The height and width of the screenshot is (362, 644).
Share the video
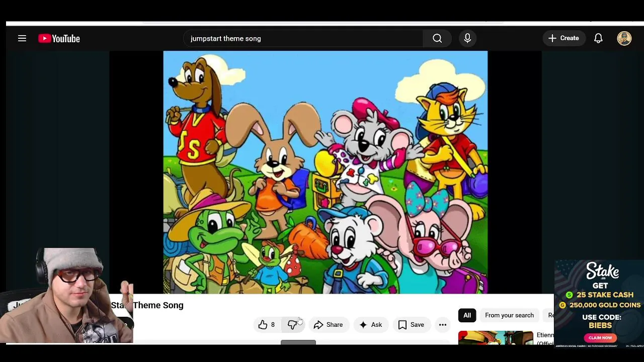(x=328, y=325)
